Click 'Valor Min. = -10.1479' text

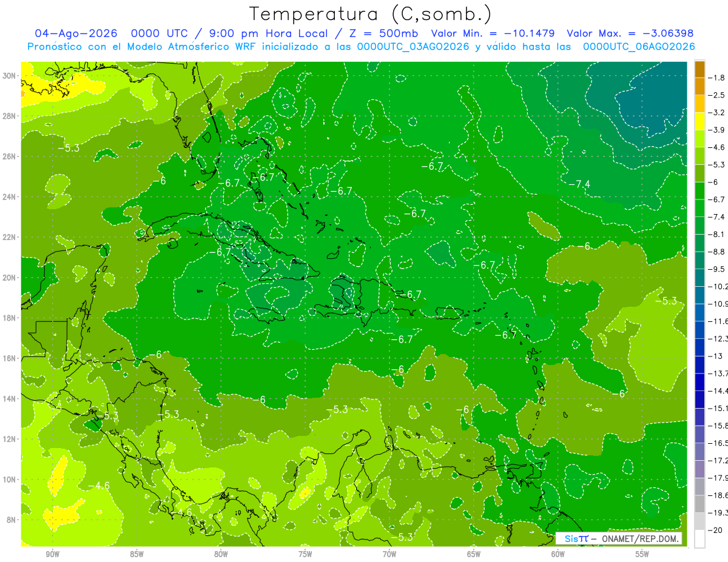(493, 33)
